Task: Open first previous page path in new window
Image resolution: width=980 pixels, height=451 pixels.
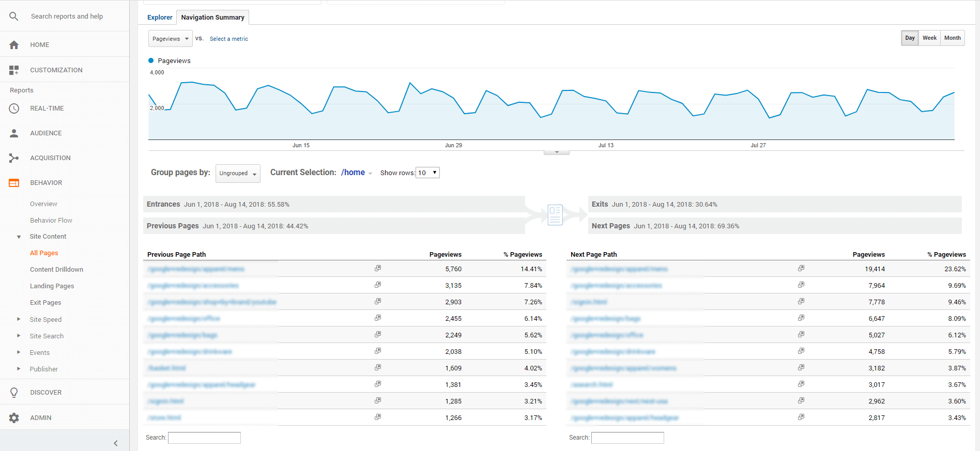Action: (378, 268)
